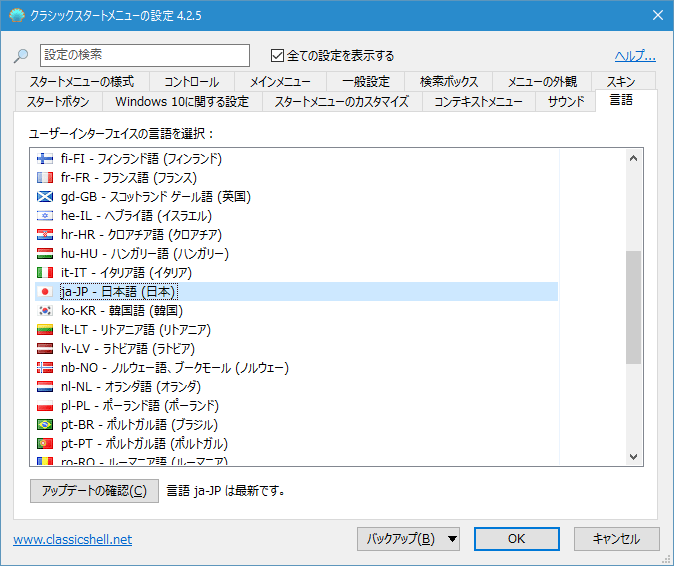The width and height of the screenshot is (674, 566).
Task: Select fr-FR - フランス語 (フランス) row text
Action: point(129,178)
